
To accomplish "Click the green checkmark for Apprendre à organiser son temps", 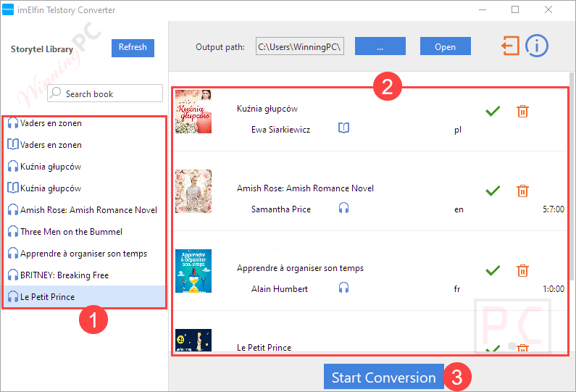I will [x=493, y=270].
